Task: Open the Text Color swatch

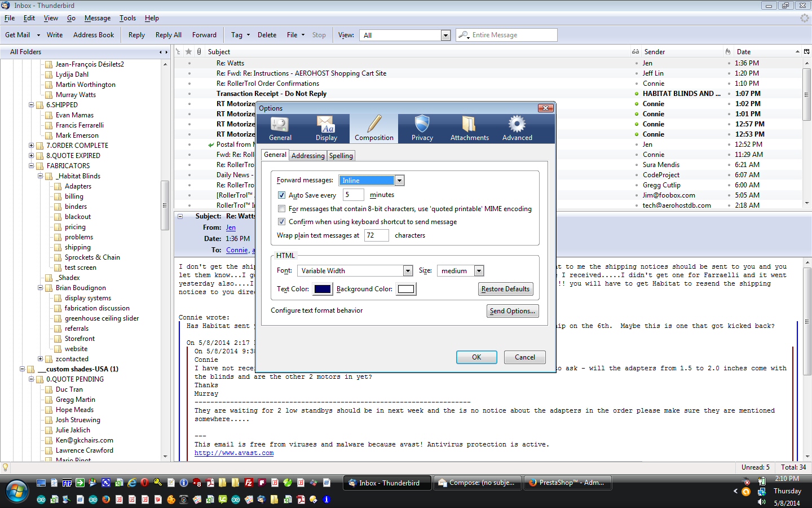Action: (x=323, y=289)
